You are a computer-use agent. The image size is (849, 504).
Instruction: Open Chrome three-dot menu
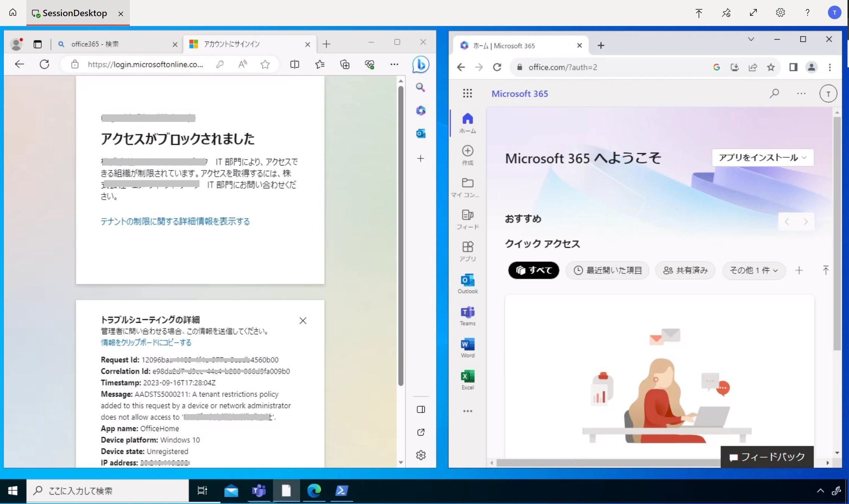pyautogui.click(x=830, y=67)
